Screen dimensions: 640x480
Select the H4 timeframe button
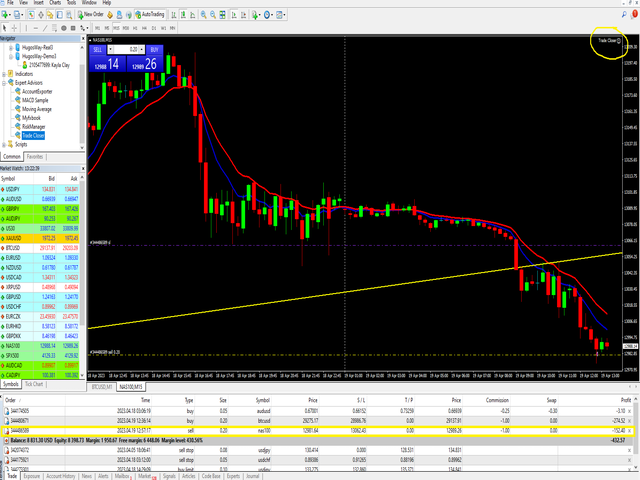pos(144,28)
